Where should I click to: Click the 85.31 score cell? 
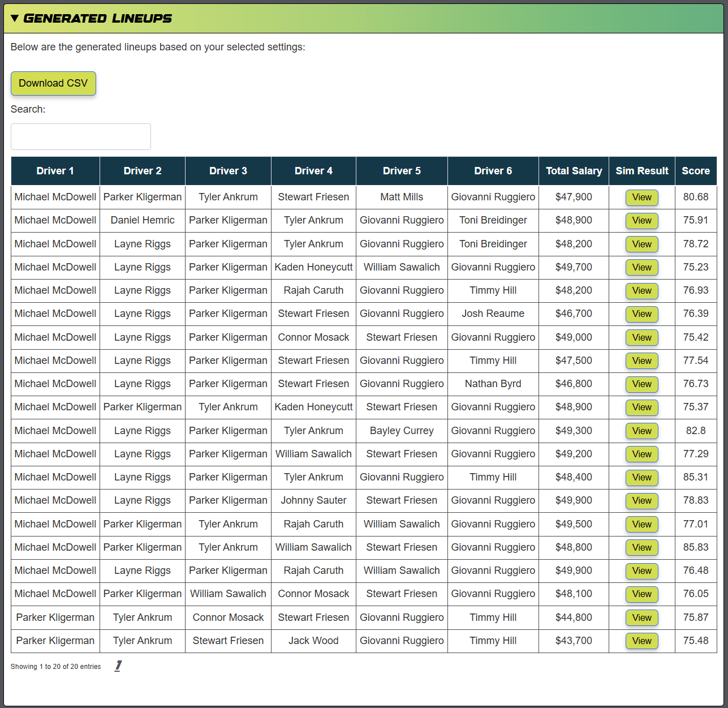pyautogui.click(x=696, y=477)
